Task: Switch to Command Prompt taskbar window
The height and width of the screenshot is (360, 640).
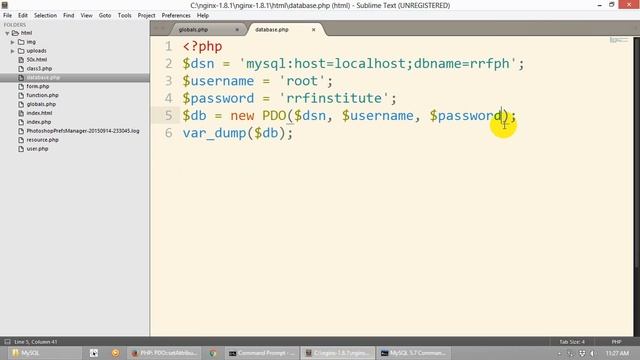Action: coord(261,353)
